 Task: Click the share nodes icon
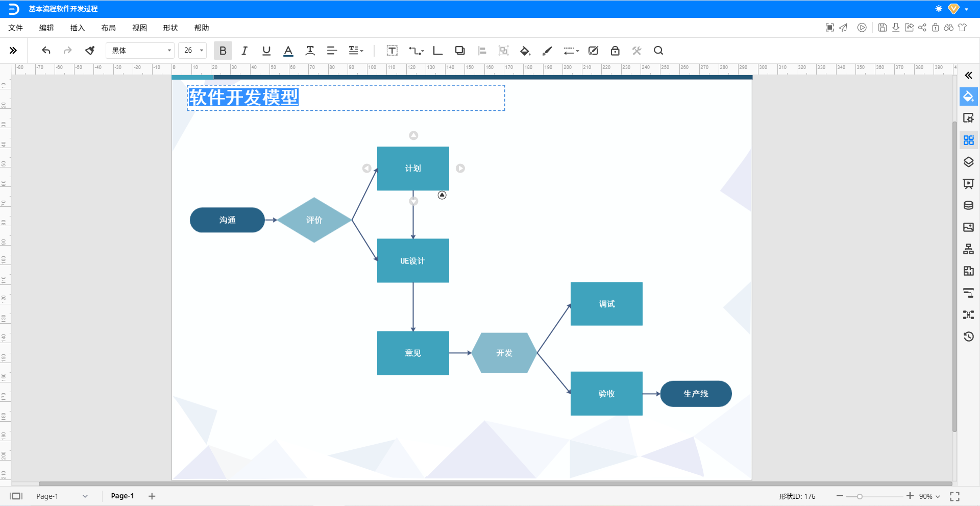(922, 28)
